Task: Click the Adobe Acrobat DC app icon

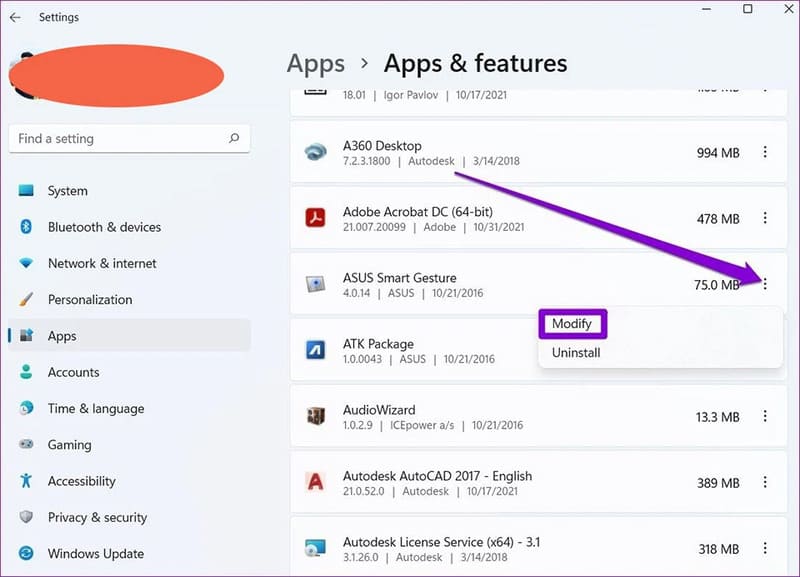Action: coord(315,218)
